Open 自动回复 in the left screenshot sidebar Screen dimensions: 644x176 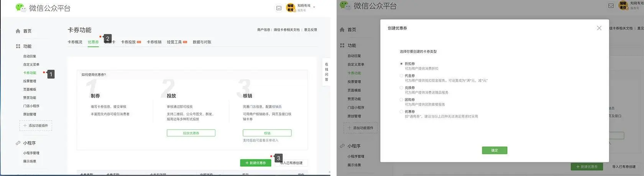(30, 56)
